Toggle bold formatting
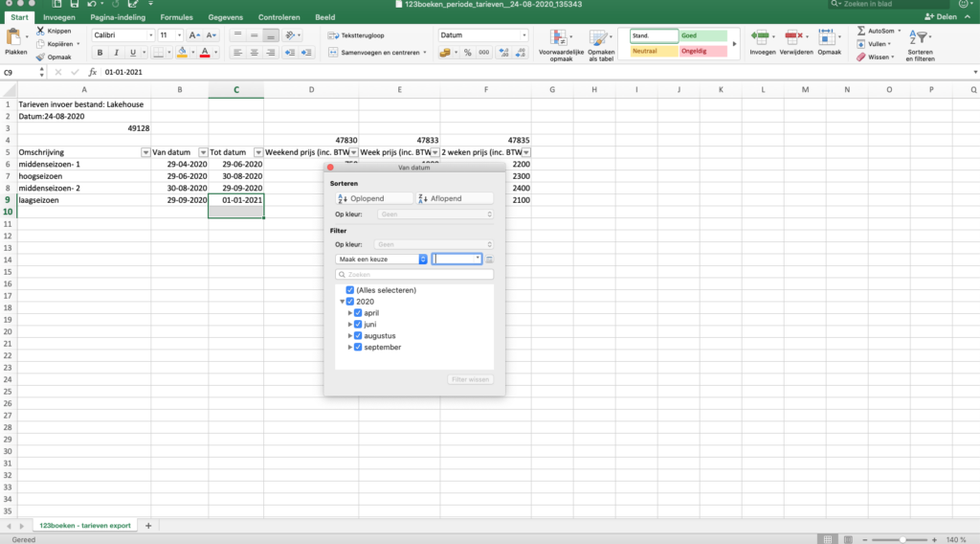980x544 pixels. [100, 53]
